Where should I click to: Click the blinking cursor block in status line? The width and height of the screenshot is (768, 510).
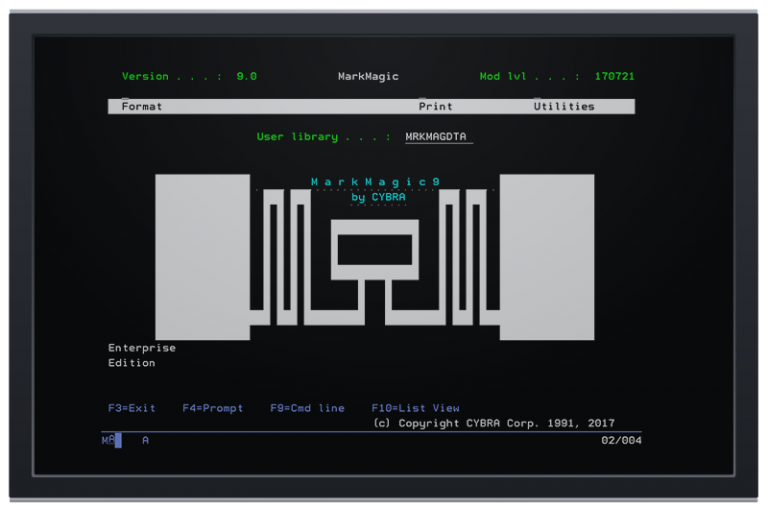point(118,440)
